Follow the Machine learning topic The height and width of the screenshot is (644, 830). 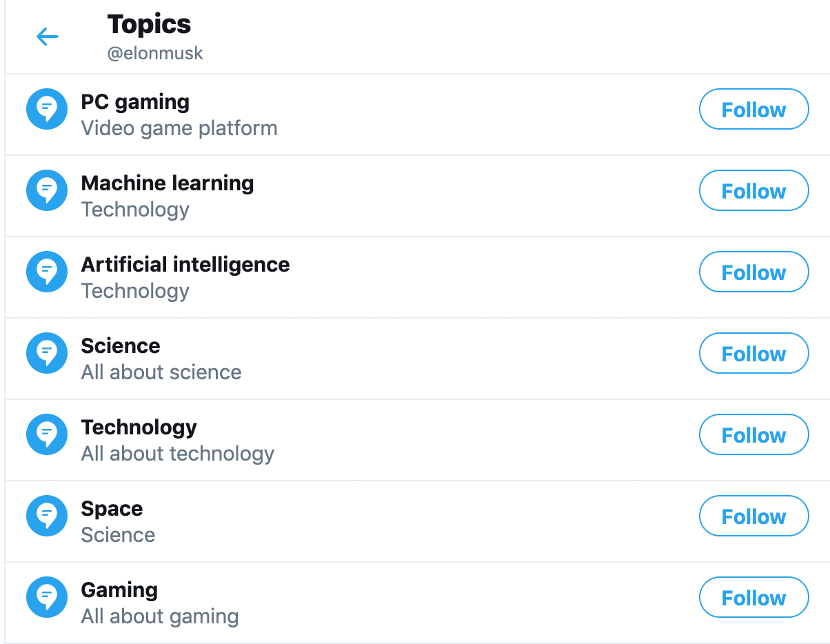click(753, 190)
